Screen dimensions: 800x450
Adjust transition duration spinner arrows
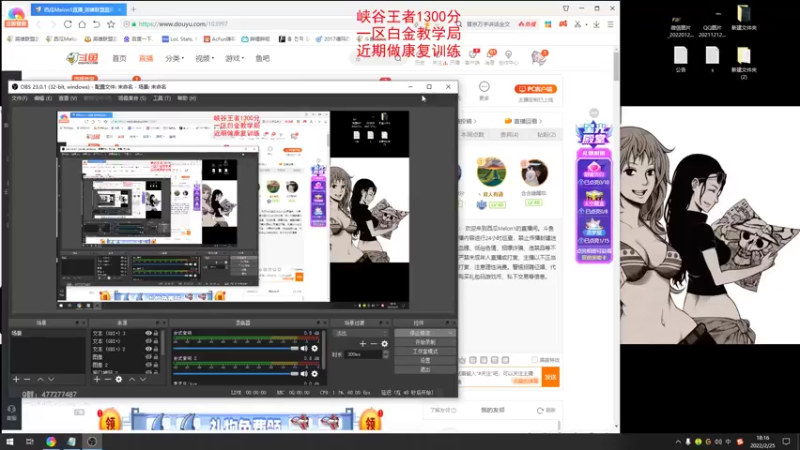[385, 354]
